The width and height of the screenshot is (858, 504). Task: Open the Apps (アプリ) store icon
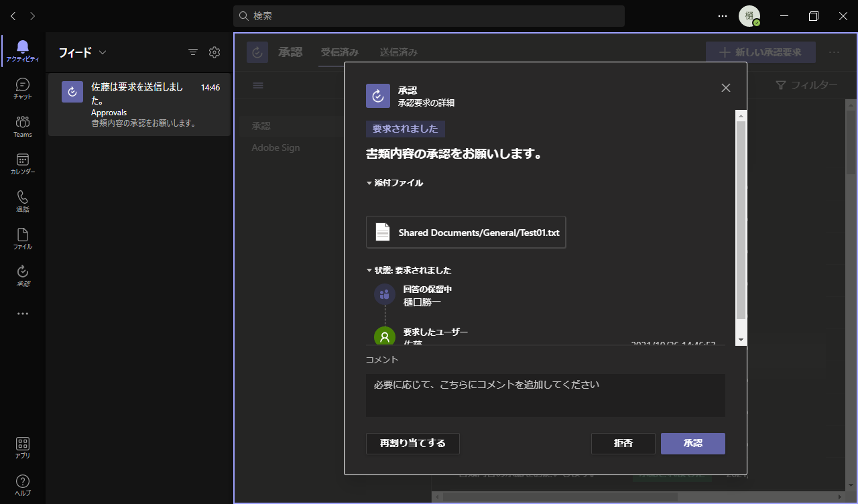[23, 448]
